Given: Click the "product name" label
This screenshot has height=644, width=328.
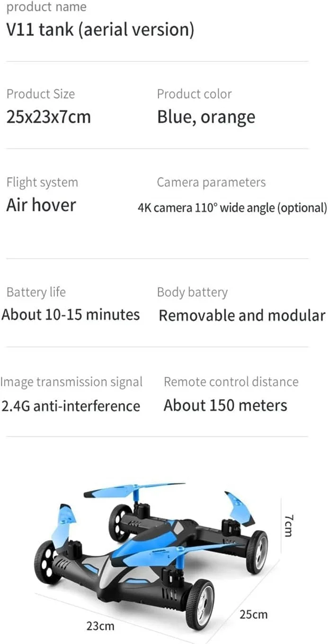Looking at the screenshot, I should pos(46,7).
